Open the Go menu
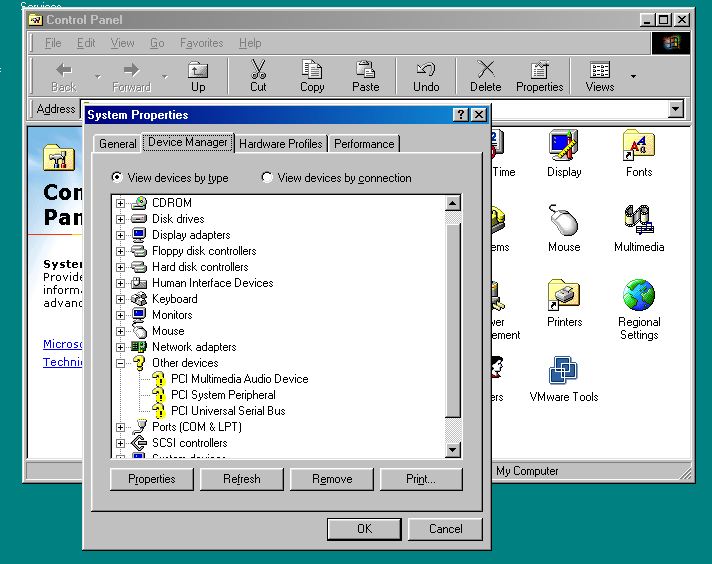712x564 pixels. 157,43
